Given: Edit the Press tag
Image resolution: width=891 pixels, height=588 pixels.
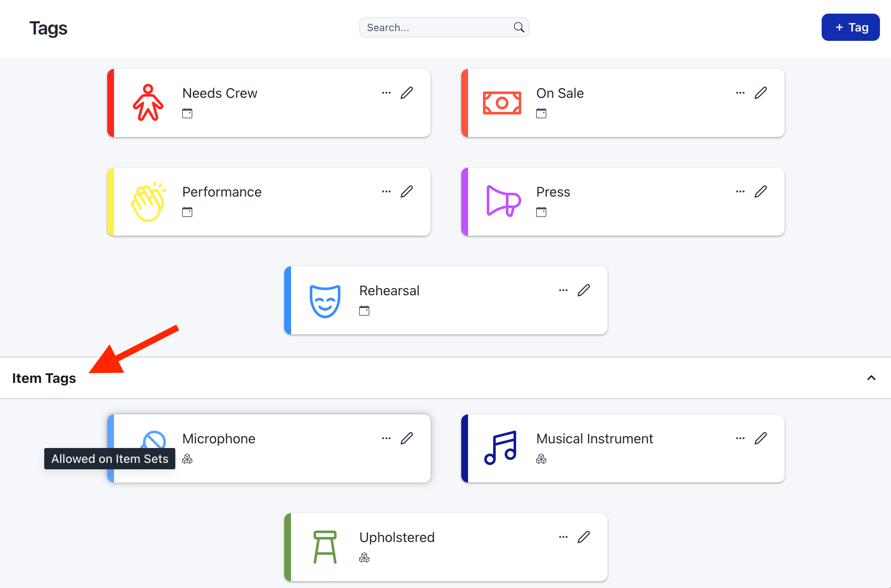Looking at the screenshot, I should click(761, 191).
